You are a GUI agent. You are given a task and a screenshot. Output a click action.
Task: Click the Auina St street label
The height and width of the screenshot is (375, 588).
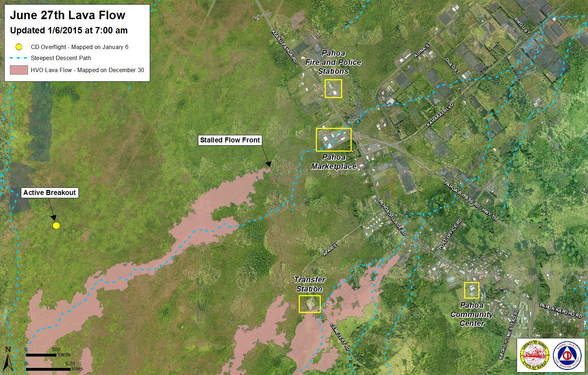tap(422, 50)
